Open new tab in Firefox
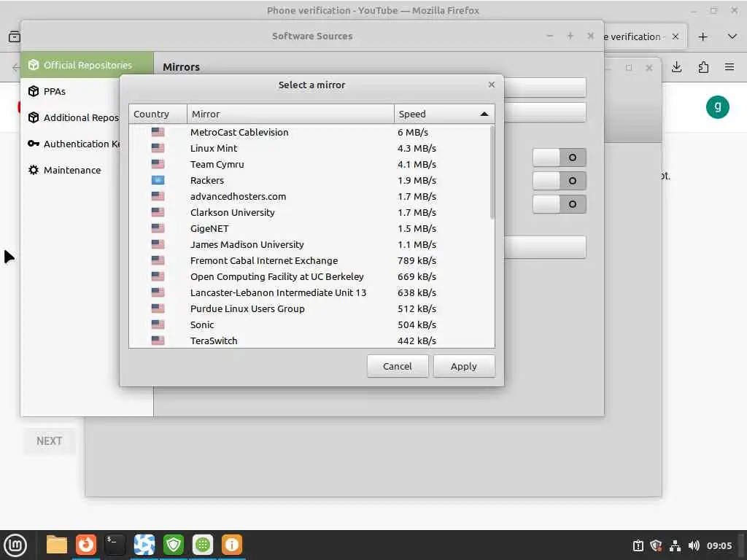 pos(703,37)
